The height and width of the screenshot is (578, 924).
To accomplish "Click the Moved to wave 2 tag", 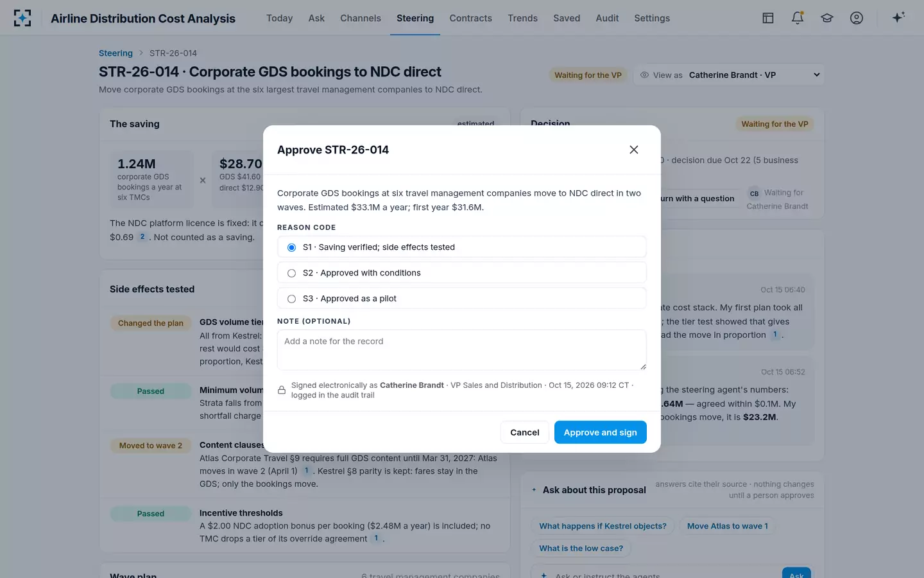I will tap(151, 446).
